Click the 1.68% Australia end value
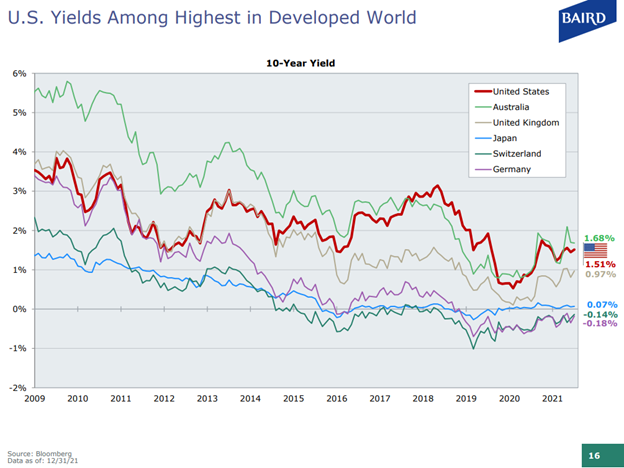The width and height of the screenshot is (624, 468). 599,238
